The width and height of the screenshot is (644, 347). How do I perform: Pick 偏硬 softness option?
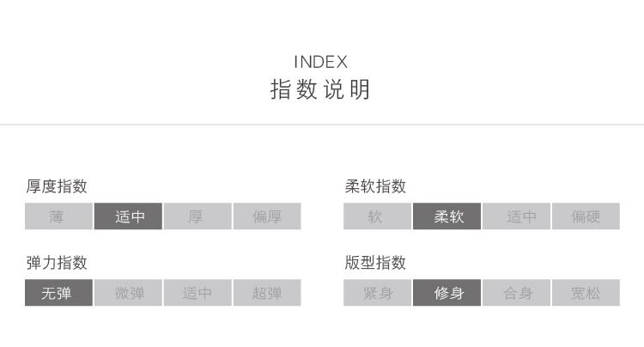[x=586, y=216]
